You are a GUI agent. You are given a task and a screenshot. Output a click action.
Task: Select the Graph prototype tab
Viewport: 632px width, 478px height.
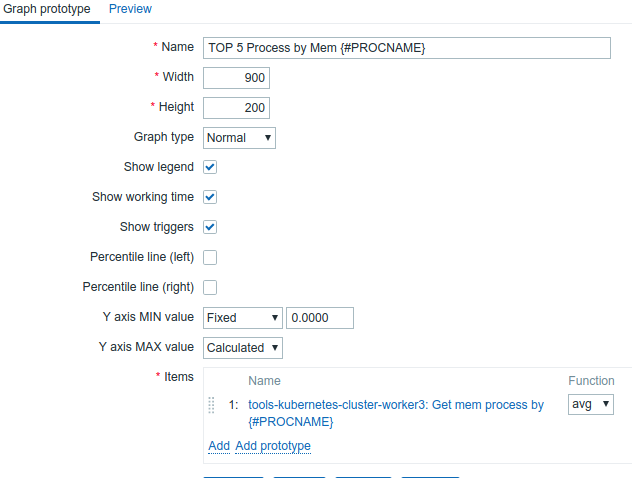pos(46,9)
